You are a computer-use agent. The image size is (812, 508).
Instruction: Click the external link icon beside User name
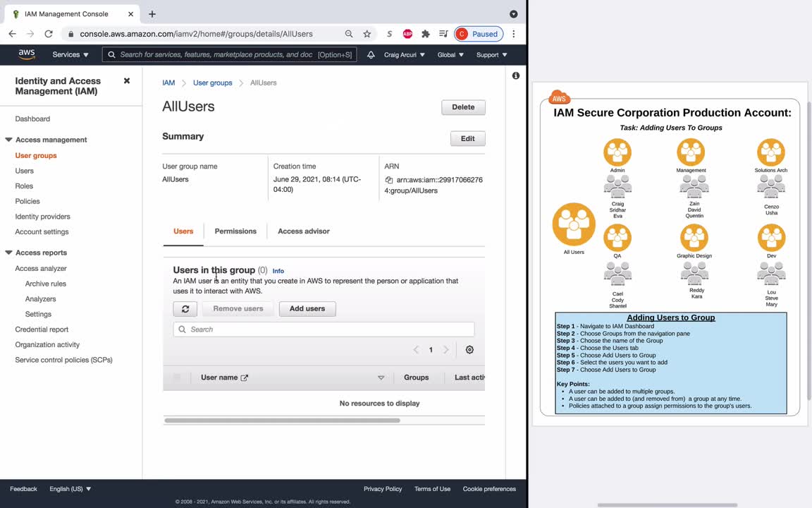click(x=245, y=378)
